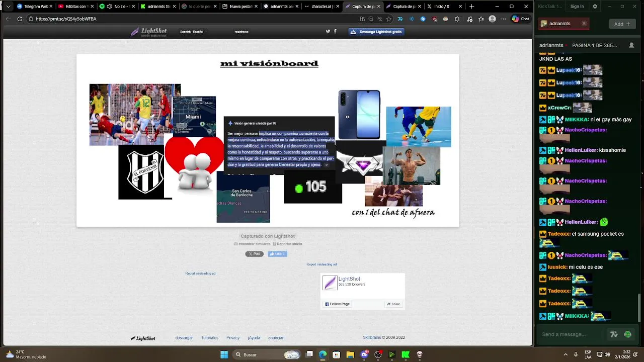Open LightShot's Facebook icon in header

click(335, 31)
